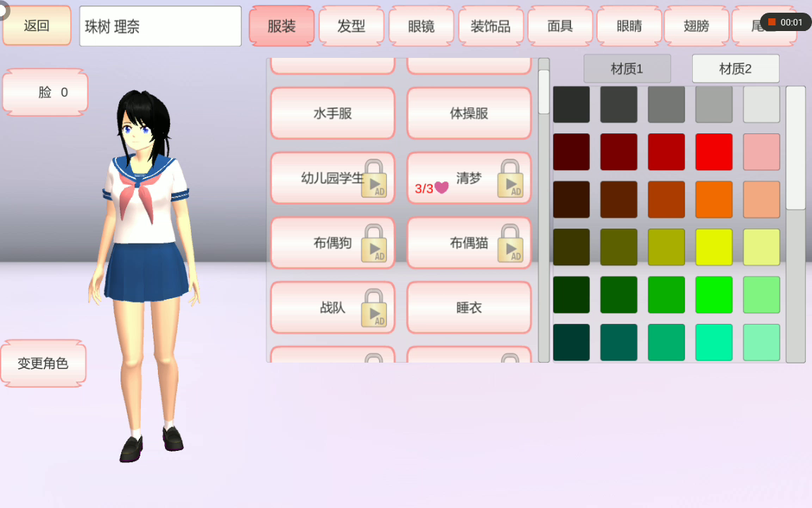Pick the peach color swatch
This screenshot has height=508, width=812.
click(761, 200)
